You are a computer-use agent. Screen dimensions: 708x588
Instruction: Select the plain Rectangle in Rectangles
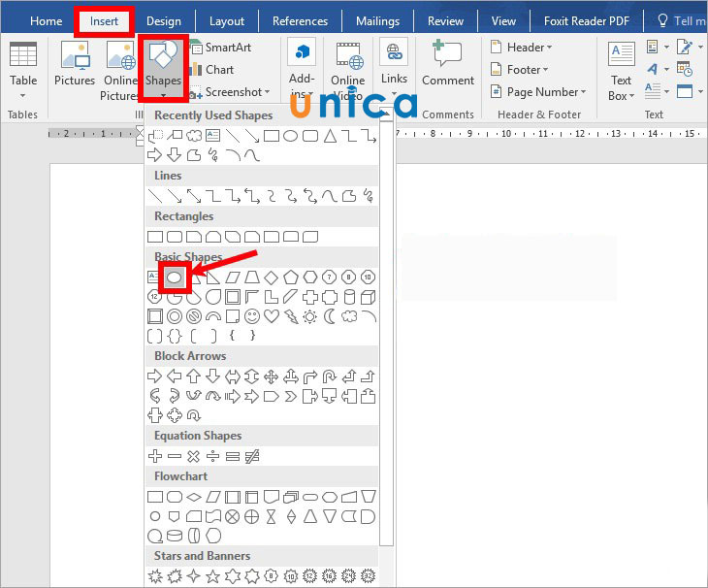[x=155, y=237]
